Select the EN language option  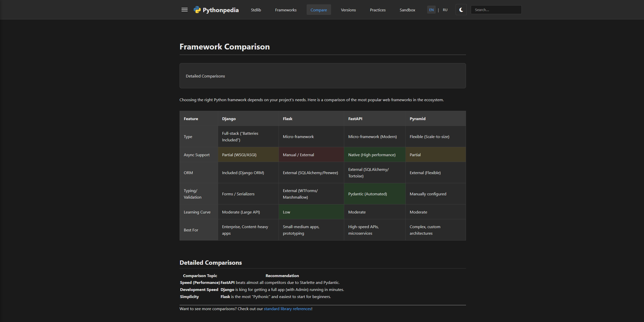[x=431, y=10]
